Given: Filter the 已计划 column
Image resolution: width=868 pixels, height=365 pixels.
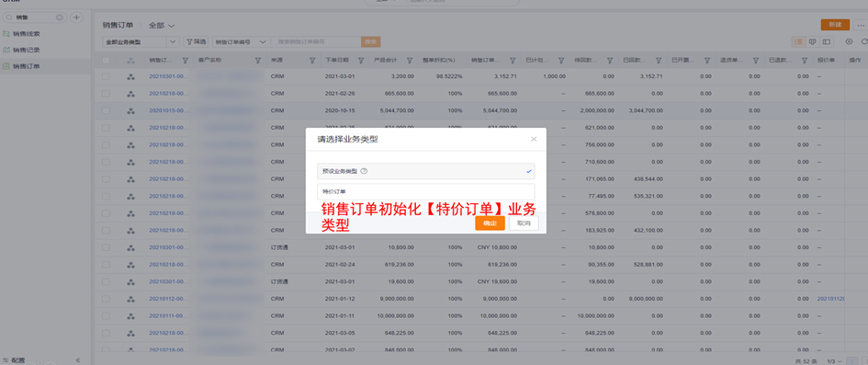Looking at the screenshot, I should [x=561, y=60].
